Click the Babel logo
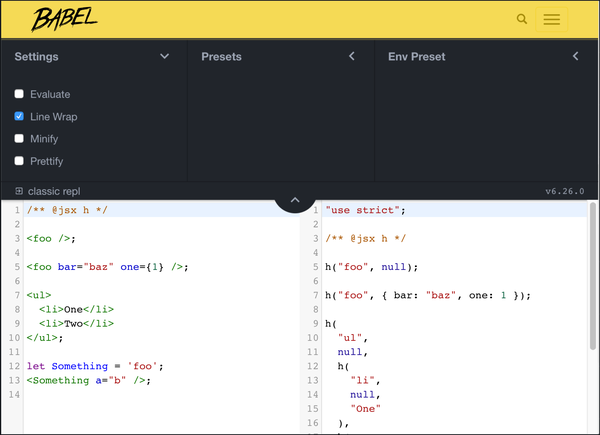Screen dimensions: 600x435 (64, 19)
